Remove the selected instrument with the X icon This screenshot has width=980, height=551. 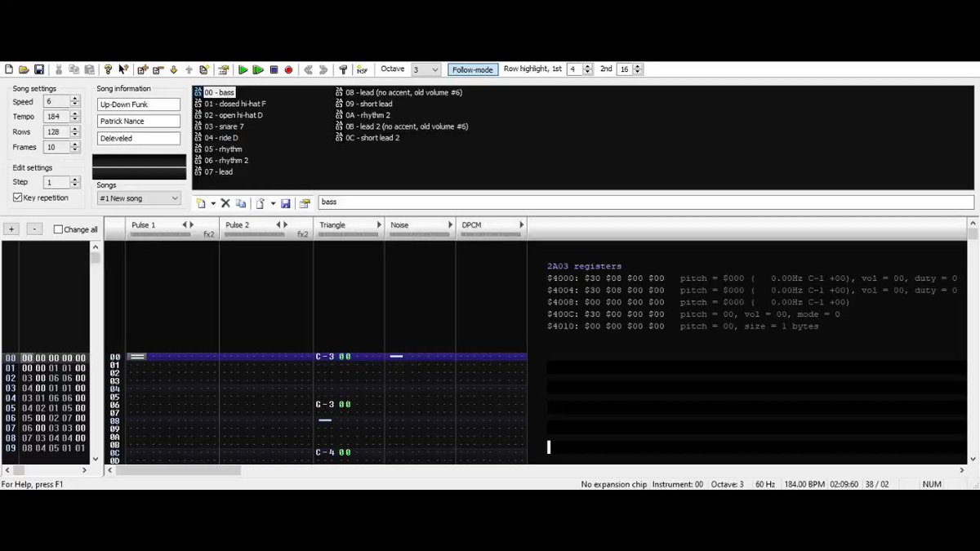click(225, 203)
